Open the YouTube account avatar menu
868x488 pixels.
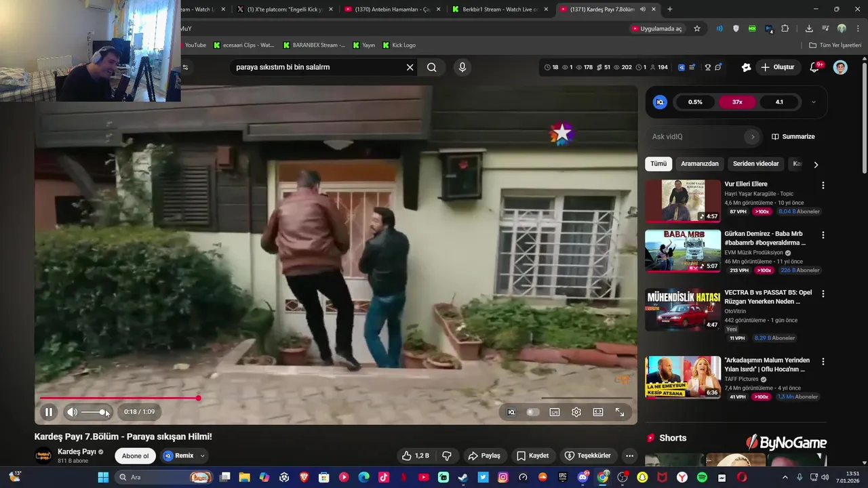840,67
